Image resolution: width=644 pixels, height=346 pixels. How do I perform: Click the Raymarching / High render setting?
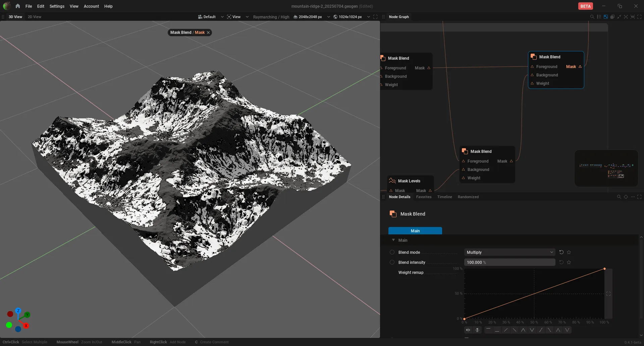coord(271,17)
